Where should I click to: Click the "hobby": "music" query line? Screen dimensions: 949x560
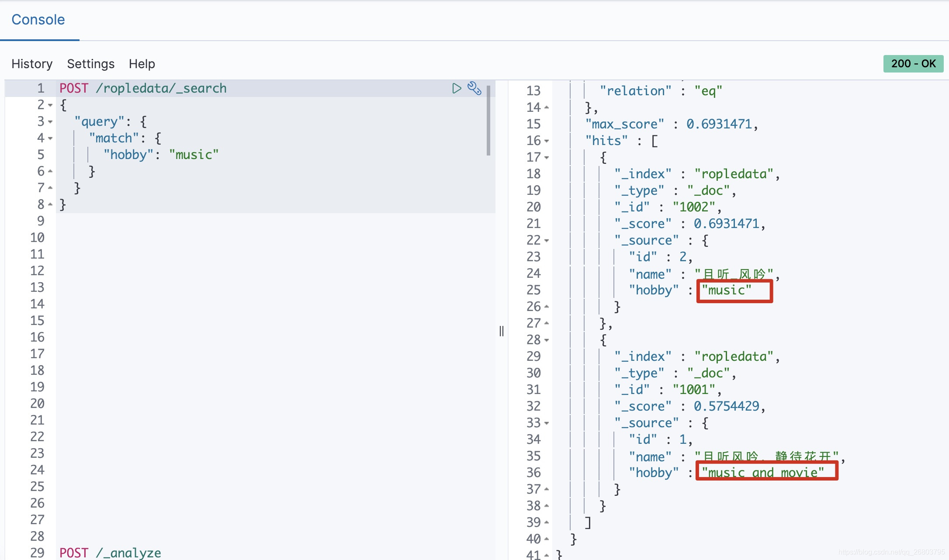(161, 155)
